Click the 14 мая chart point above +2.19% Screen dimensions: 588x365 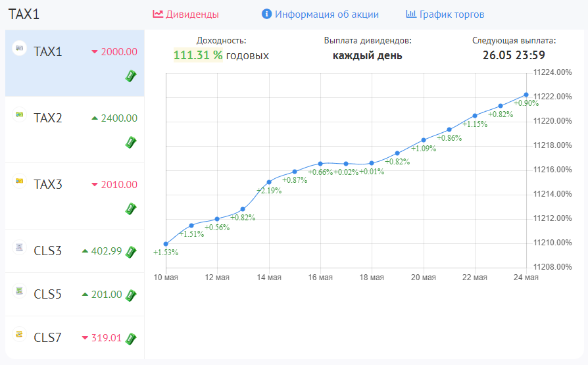tap(269, 182)
